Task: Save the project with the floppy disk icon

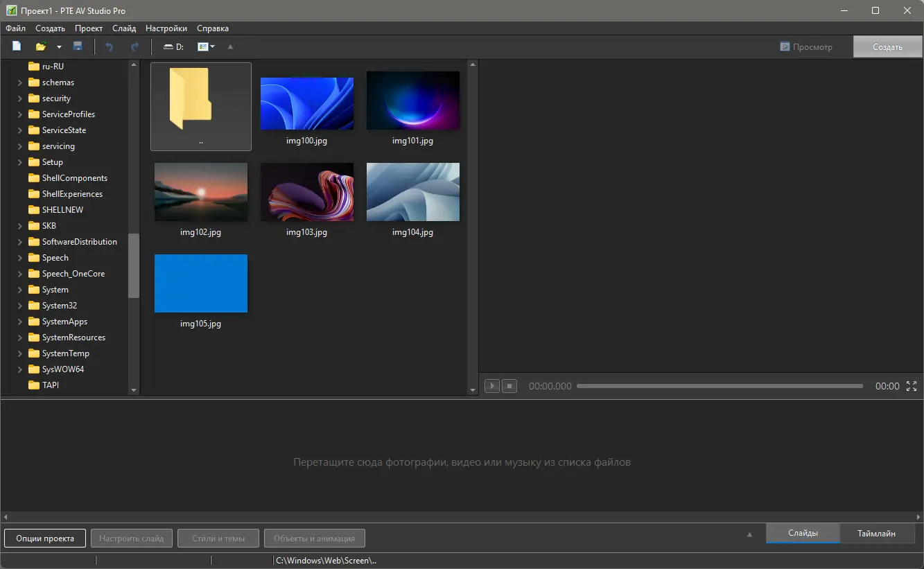Action: [x=78, y=46]
